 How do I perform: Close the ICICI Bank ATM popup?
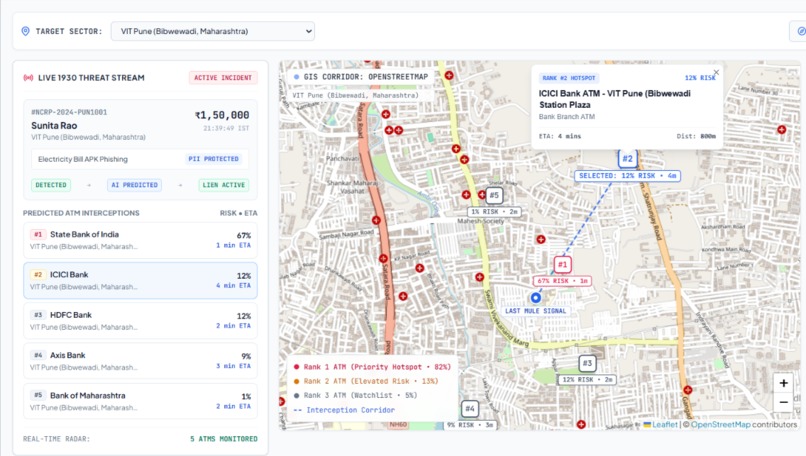(x=716, y=72)
